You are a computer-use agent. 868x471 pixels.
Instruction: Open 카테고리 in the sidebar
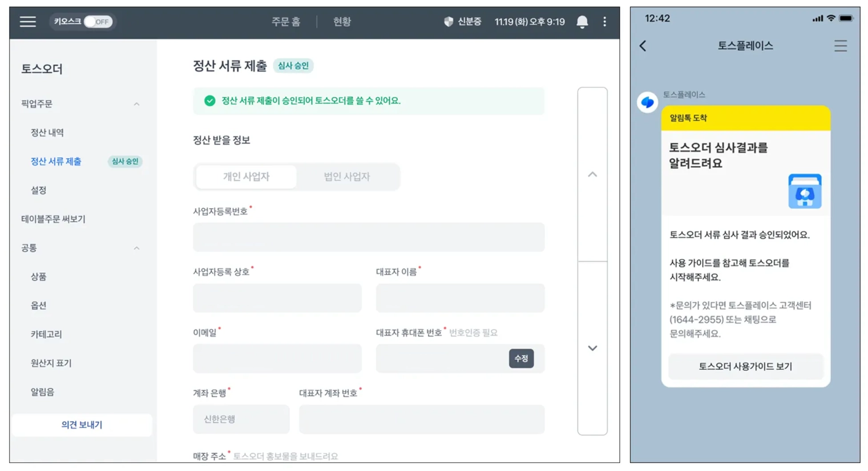click(x=46, y=334)
